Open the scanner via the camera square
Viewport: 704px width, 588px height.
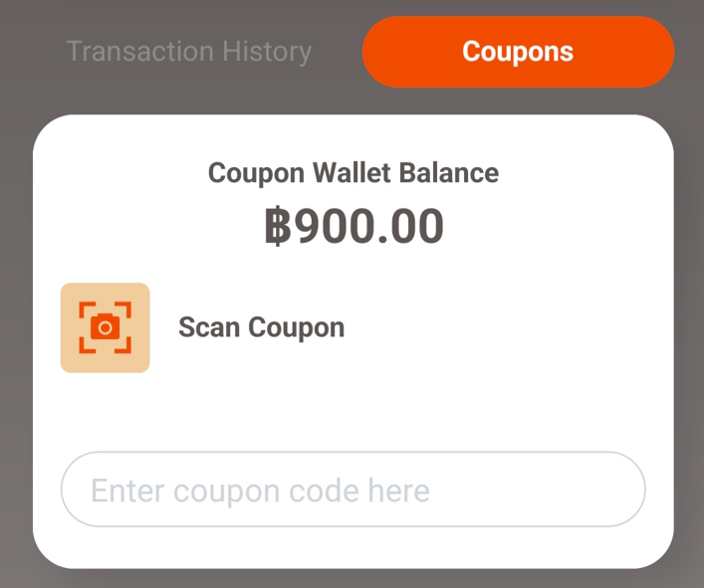[x=106, y=327]
